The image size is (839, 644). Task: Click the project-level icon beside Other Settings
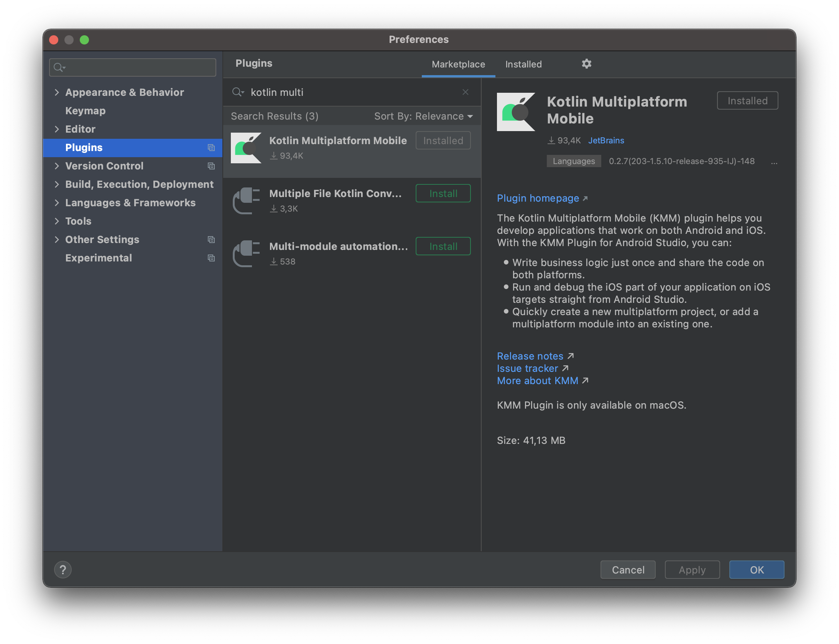click(x=211, y=240)
